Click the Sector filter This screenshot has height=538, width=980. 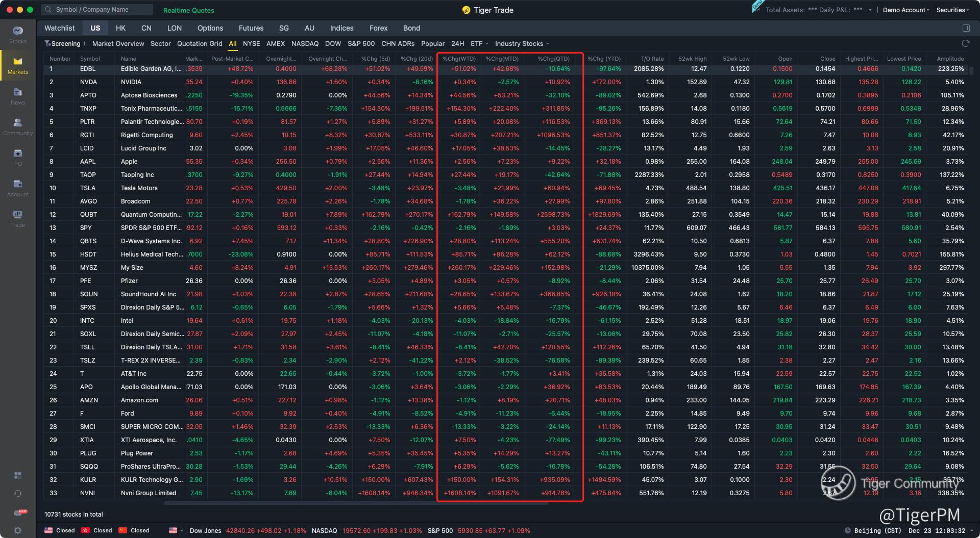160,43
